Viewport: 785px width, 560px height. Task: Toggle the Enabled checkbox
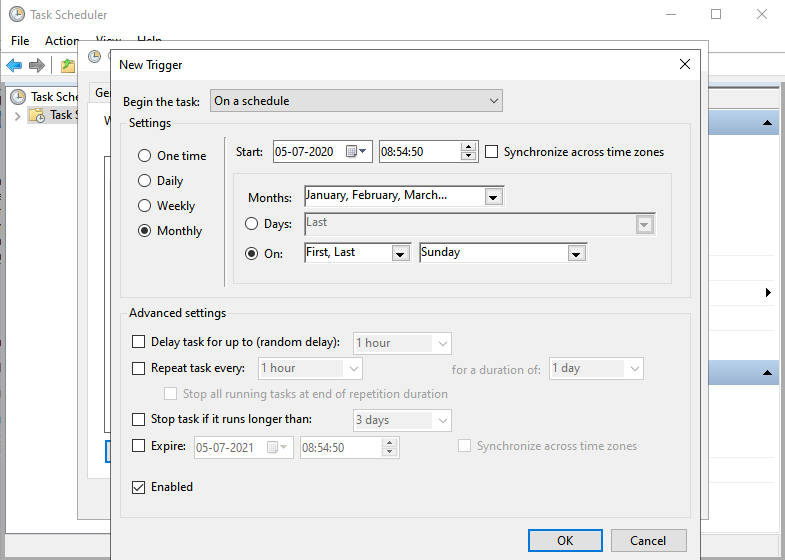[x=139, y=487]
